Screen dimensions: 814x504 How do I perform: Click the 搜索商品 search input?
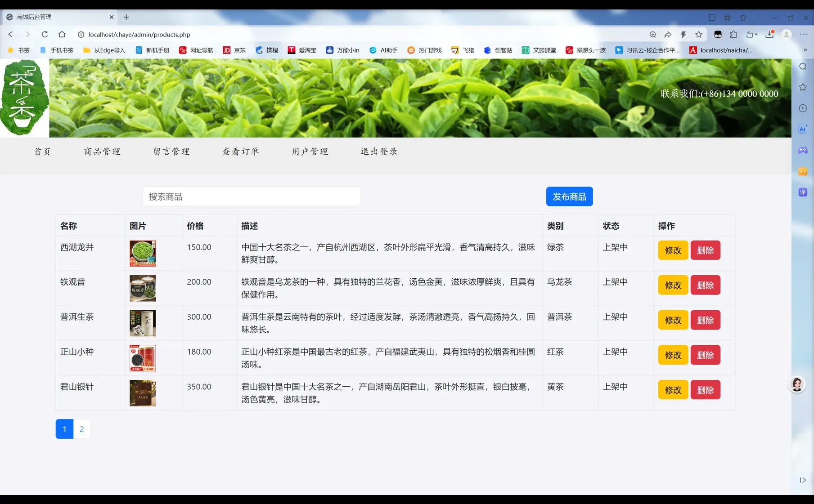[x=251, y=196]
